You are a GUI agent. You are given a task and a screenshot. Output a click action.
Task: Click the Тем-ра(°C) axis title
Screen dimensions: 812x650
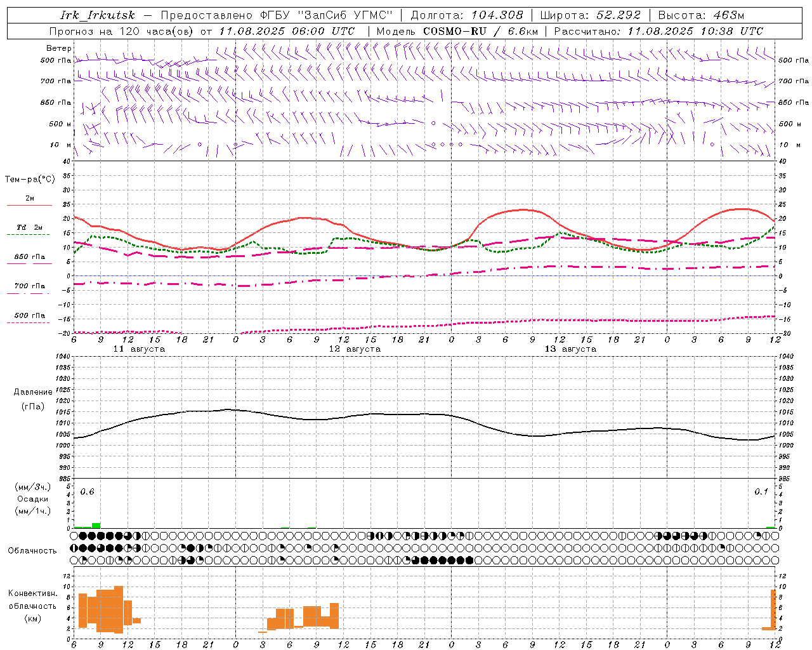[x=30, y=180]
